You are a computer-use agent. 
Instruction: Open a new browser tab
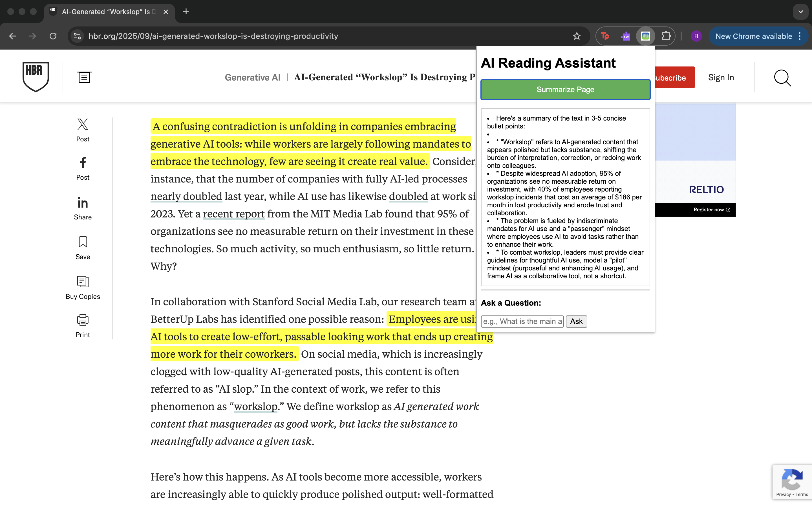(x=186, y=12)
